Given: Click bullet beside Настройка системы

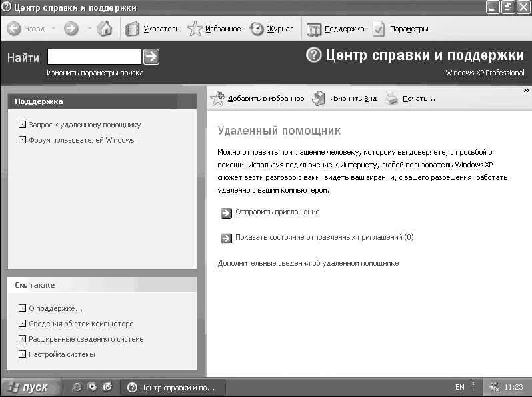Looking at the screenshot, I should [x=22, y=354].
